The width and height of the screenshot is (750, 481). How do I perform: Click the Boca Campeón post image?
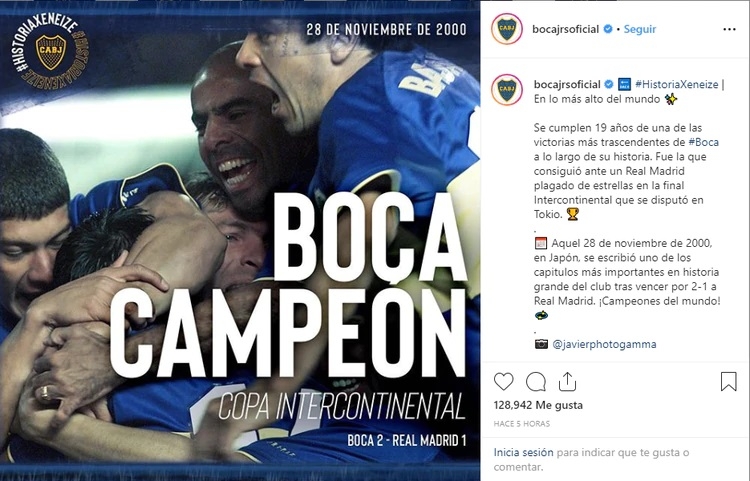click(x=240, y=240)
